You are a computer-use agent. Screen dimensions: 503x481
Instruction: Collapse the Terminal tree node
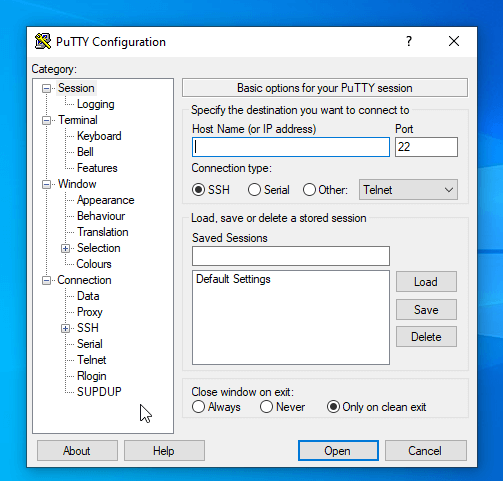click(x=46, y=120)
